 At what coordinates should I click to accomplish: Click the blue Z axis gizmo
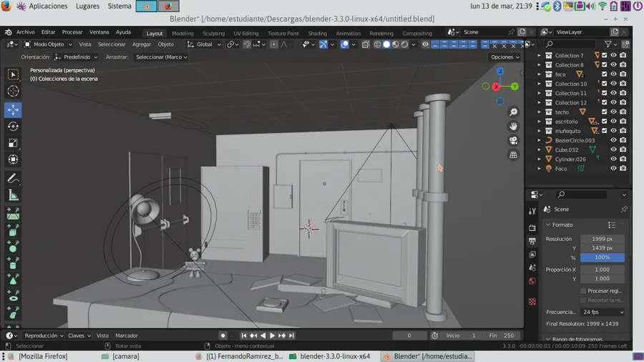(x=500, y=72)
